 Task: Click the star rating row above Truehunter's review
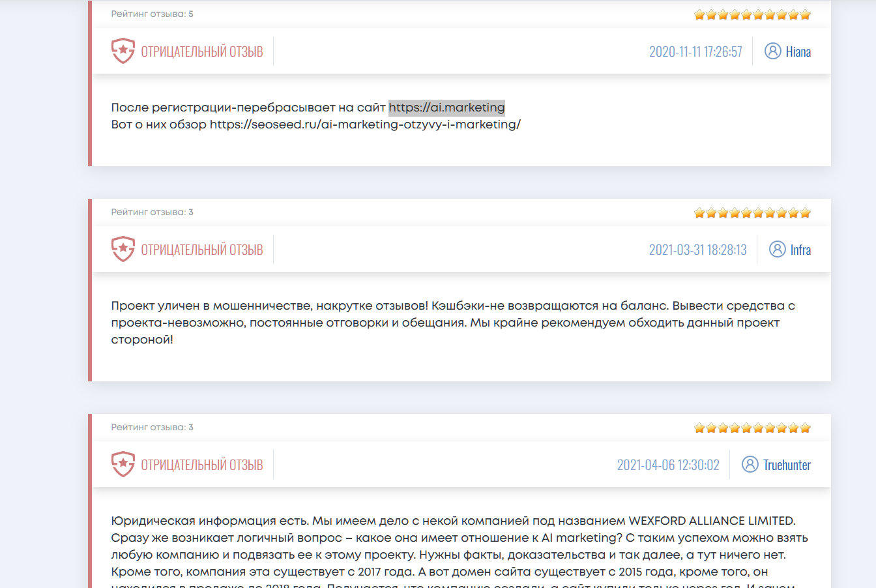pyautogui.click(x=752, y=428)
